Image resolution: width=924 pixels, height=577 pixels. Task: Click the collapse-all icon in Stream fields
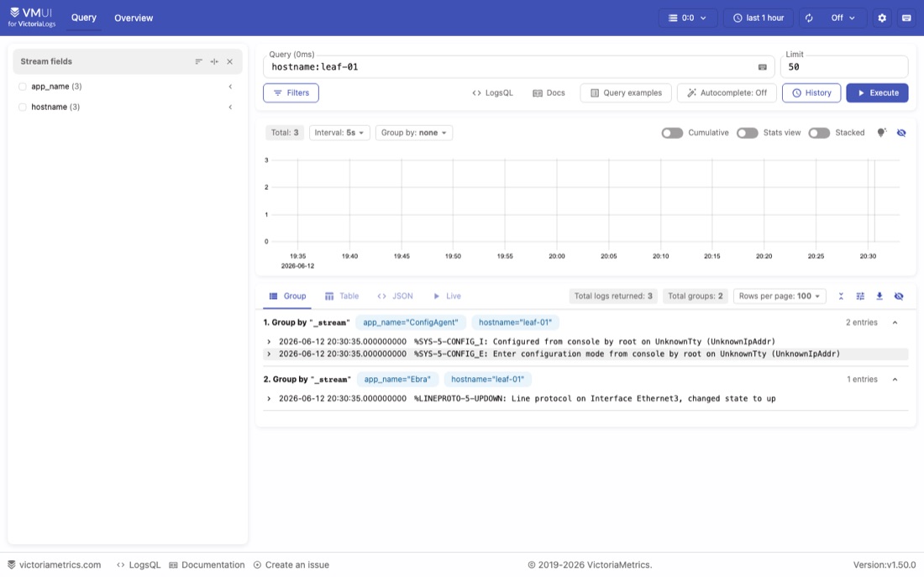pos(214,61)
